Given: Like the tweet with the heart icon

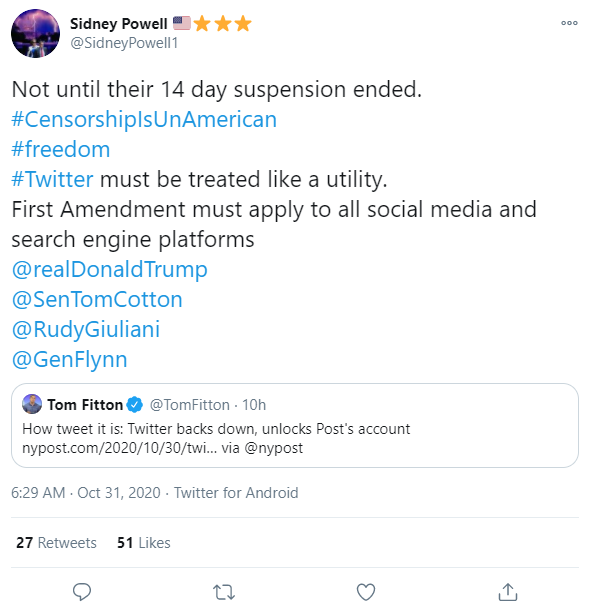Looking at the screenshot, I should 366,592.
